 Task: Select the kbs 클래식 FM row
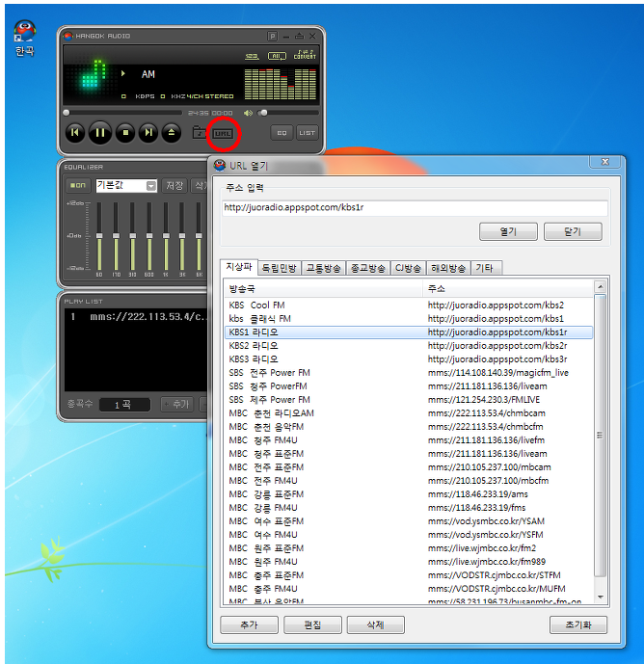(409, 319)
